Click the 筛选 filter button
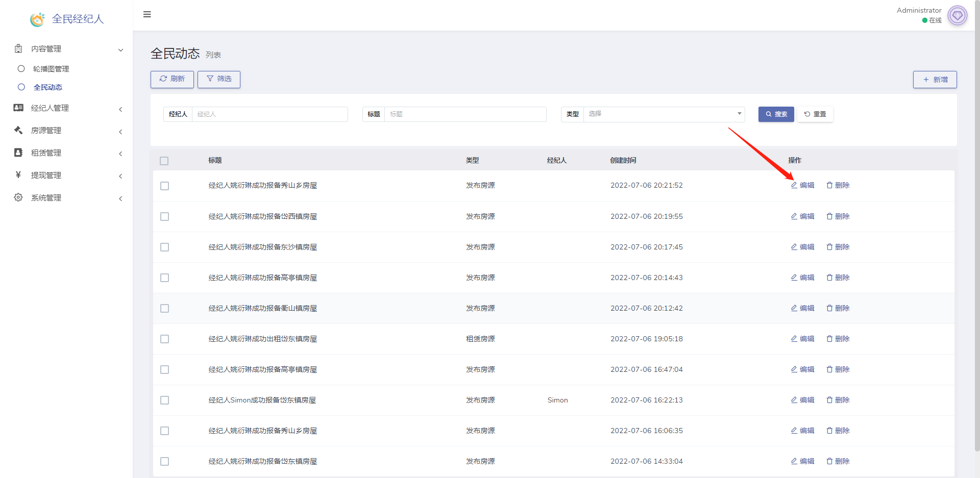Screen dimensions: 980x478 coord(219,79)
